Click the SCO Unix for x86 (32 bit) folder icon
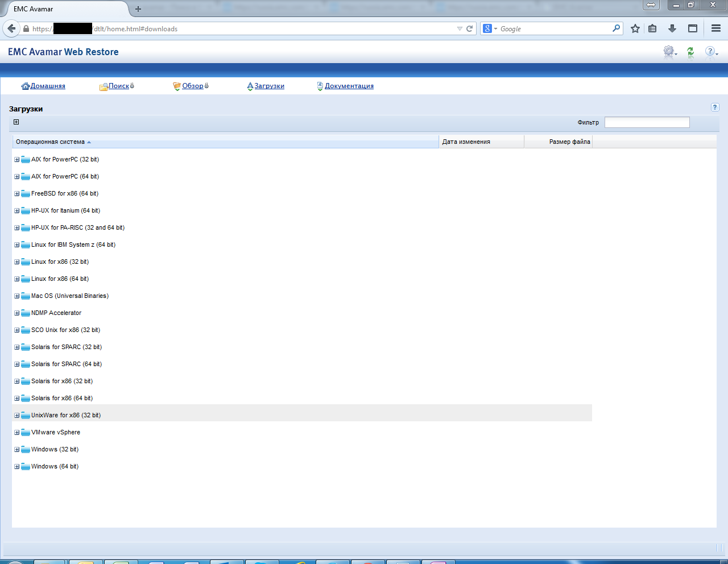728x564 pixels. [26, 330]
